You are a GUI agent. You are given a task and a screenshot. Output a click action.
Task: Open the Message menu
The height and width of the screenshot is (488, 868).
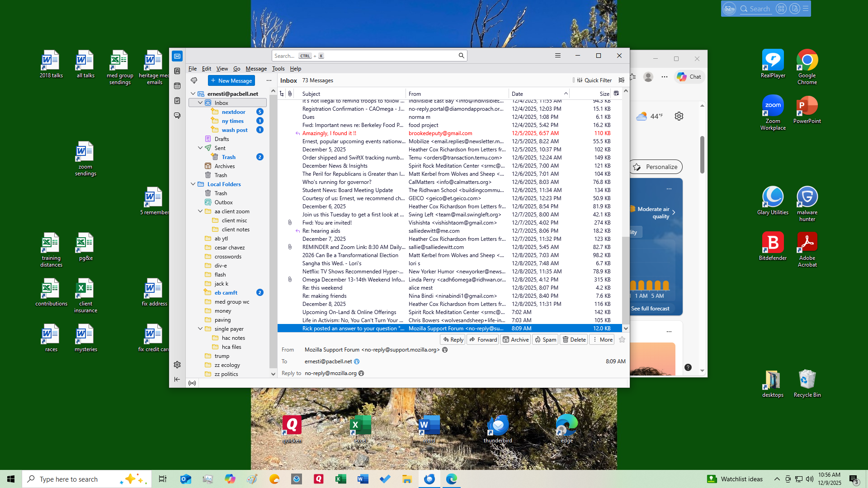pyautogui.click(x=256, y=69)
